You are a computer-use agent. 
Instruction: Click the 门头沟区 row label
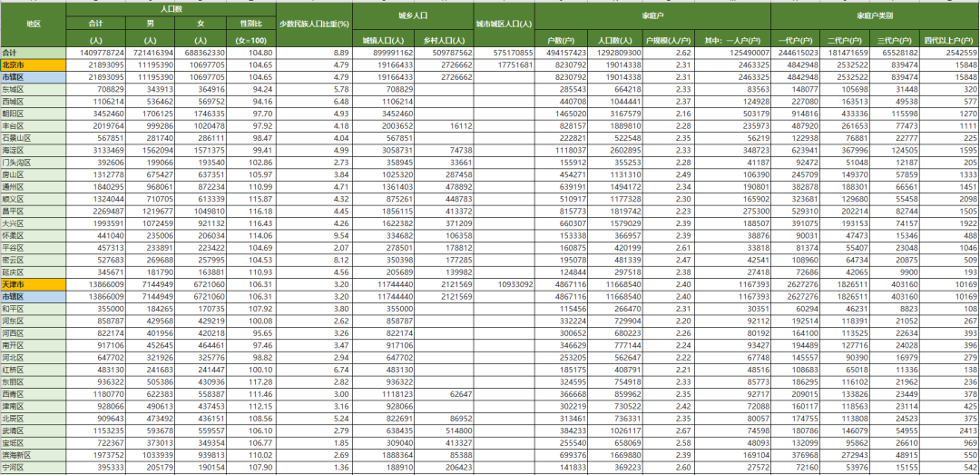coord(33,163)
